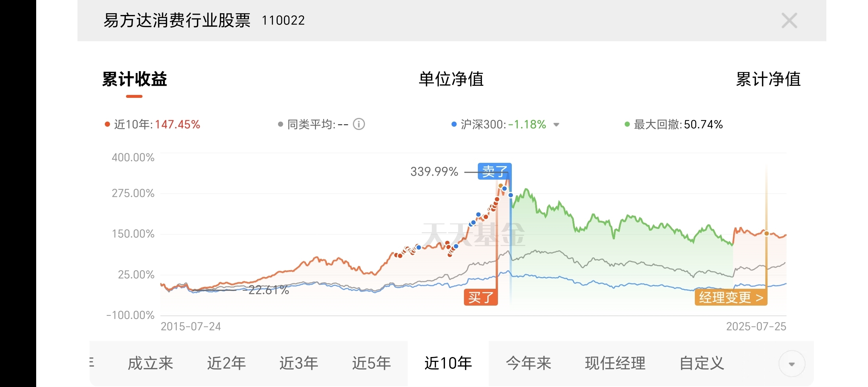Click the red 买了 marker
868x387 pixels.
click(481, 298)
